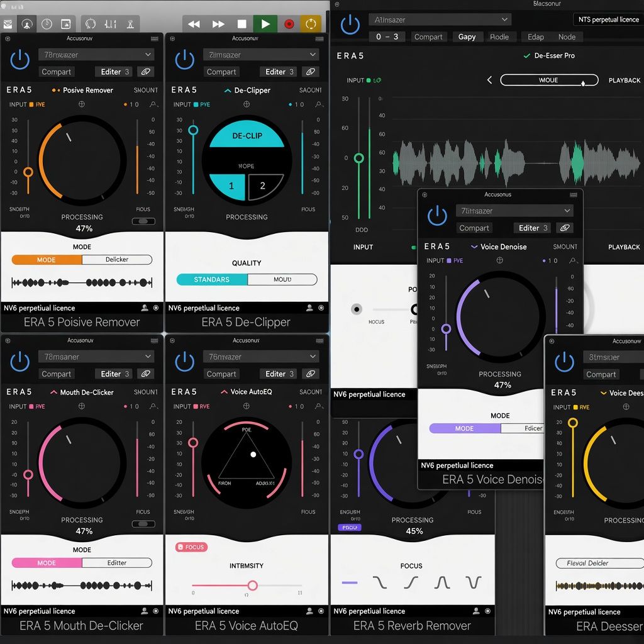Image resolution: width=644 pixels, height=644 pixels.
Task: Start playback with the green play button
Action: [265, 24]
